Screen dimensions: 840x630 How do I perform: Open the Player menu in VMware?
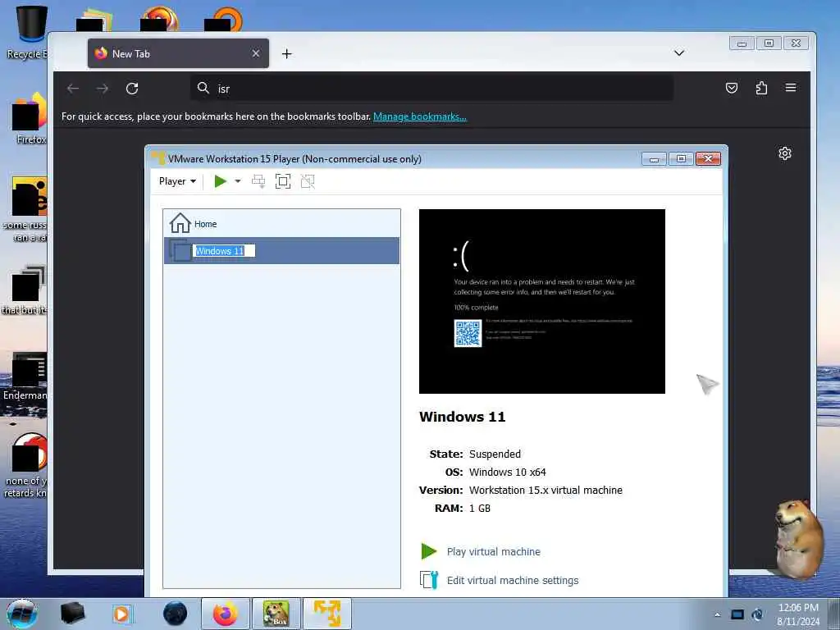[x=177, y=181]
